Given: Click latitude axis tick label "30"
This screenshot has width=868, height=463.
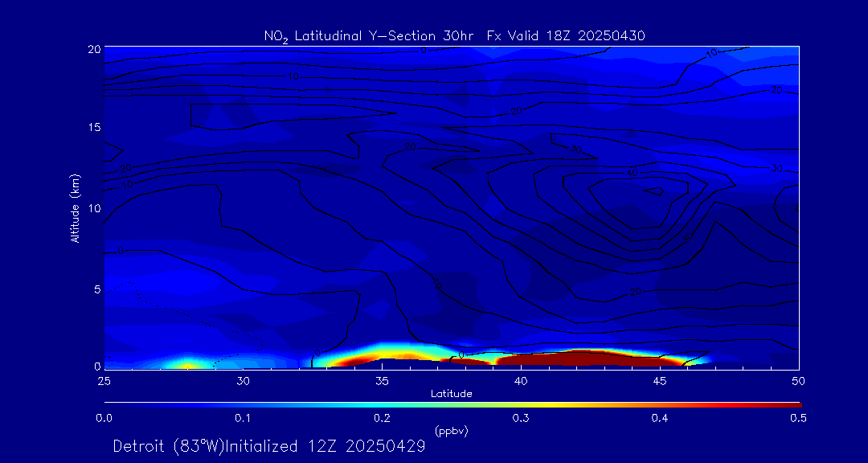Looking at the screenshot, I should tap(243, 381).
